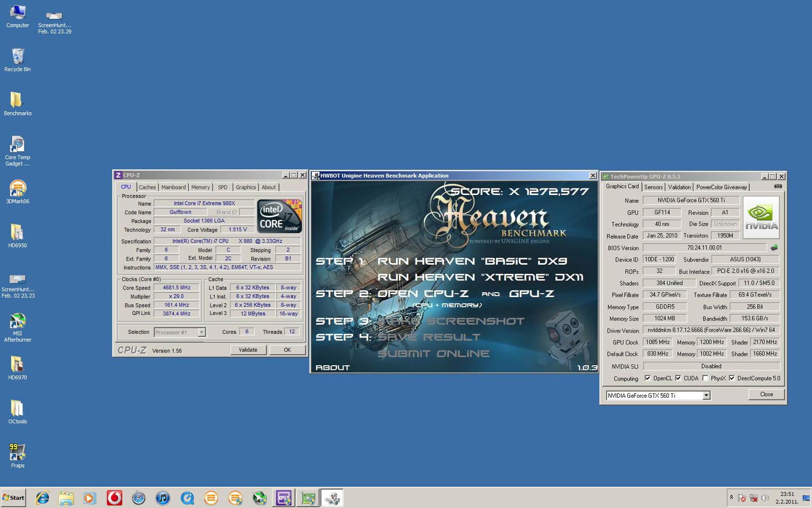Switch to the Memory tab in CPU-Z
This screenshot has width=812, height=508.
click(200, 187)
